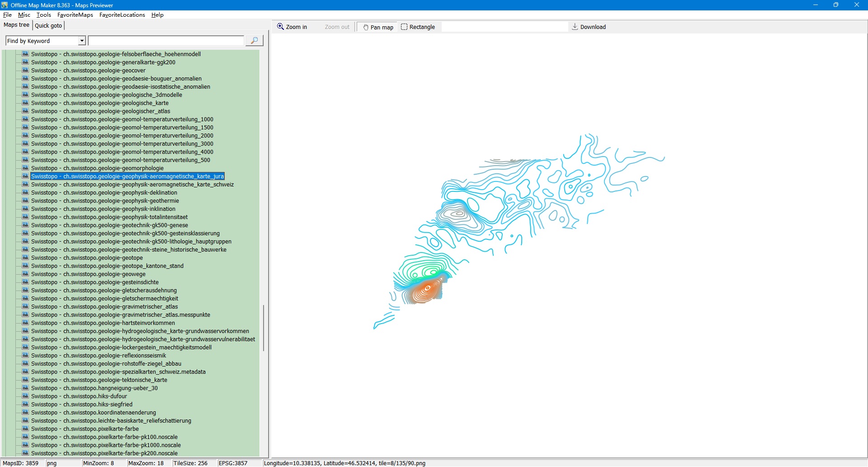The image size is (868, 467).
Task: Open the Find by Keyword dropdown
Action: (82, 41)
